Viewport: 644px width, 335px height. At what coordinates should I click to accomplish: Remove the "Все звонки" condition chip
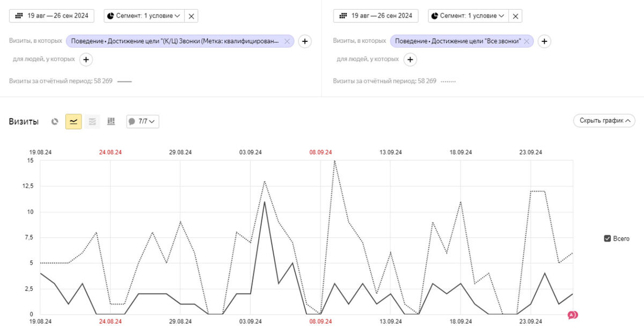(x=526, y=41)
